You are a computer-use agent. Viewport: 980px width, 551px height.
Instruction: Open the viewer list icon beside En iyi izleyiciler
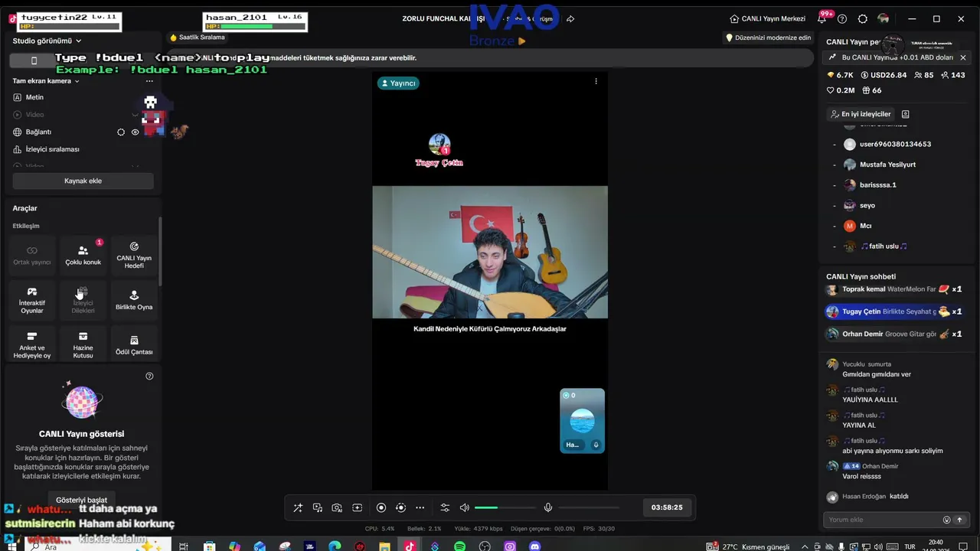tap(905, 114)
